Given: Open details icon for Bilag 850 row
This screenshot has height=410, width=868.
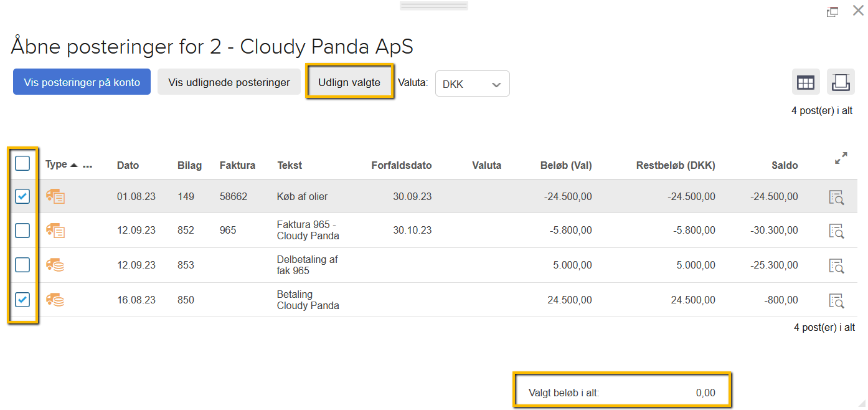Looking at the screenshot, I should pyautogui.click(x=836, y=300).
